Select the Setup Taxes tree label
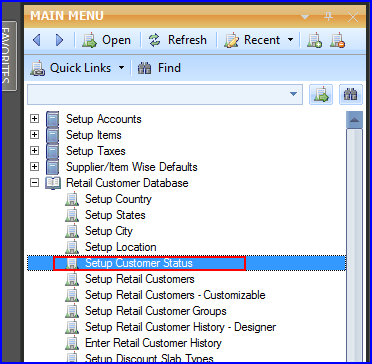The image size is (372, 364). [x=96, y=151]
